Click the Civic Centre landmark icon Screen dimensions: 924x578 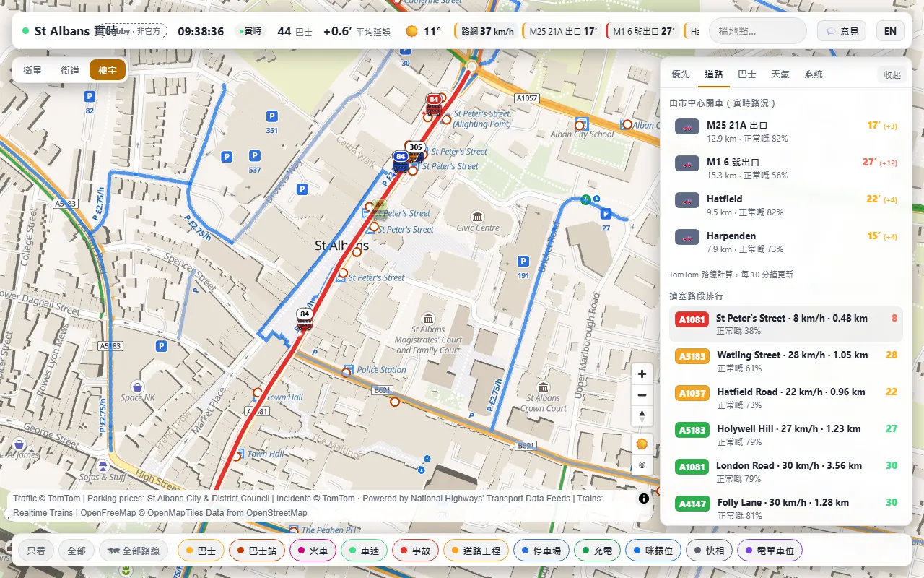[477, 217]
